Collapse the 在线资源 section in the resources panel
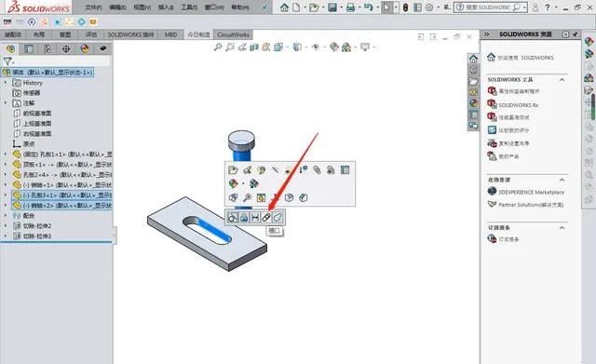Image resolution: width=596 pixels, height=364 pixels. point(562,180)
